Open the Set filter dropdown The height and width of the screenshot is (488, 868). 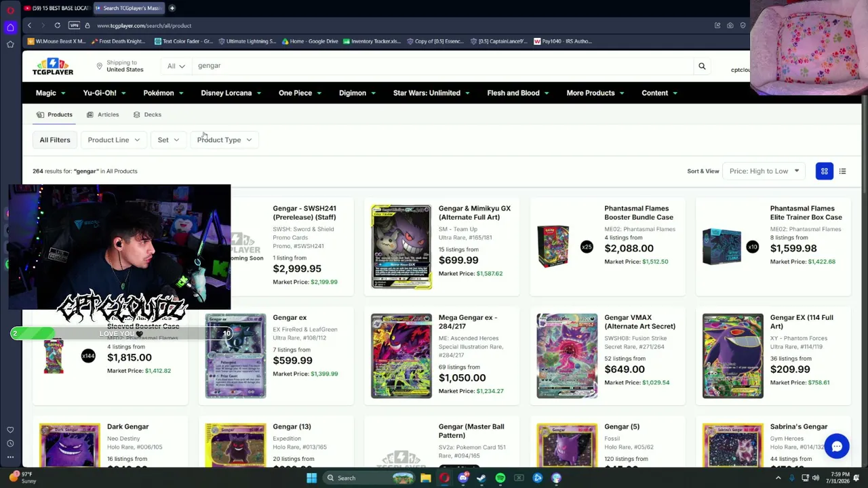pos(169,140)
